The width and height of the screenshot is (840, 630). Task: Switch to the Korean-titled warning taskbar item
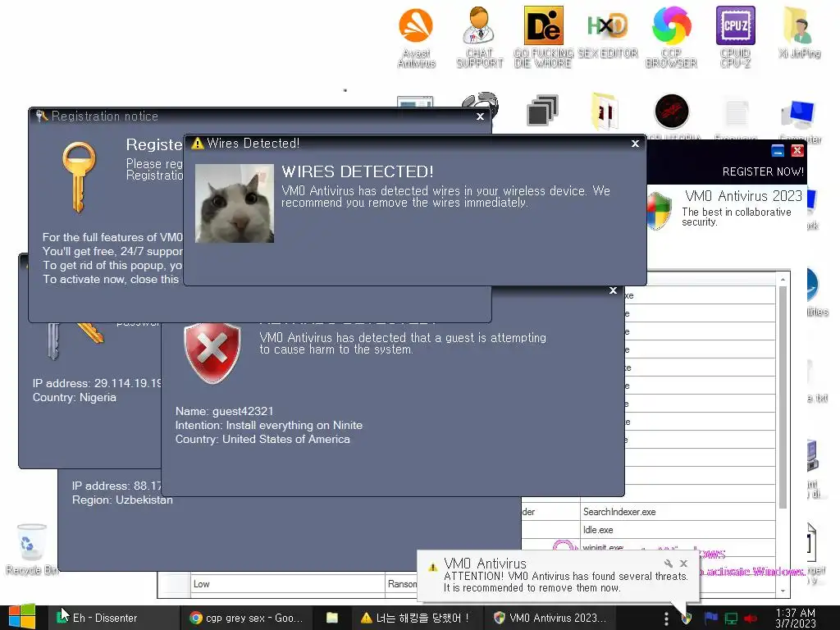tap(416, 618)
